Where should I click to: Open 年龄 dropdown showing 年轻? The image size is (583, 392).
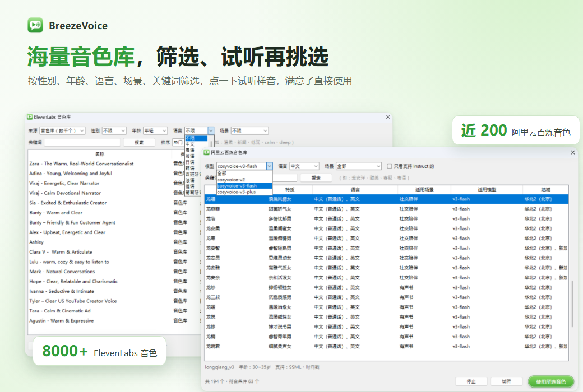click(155, 131)
